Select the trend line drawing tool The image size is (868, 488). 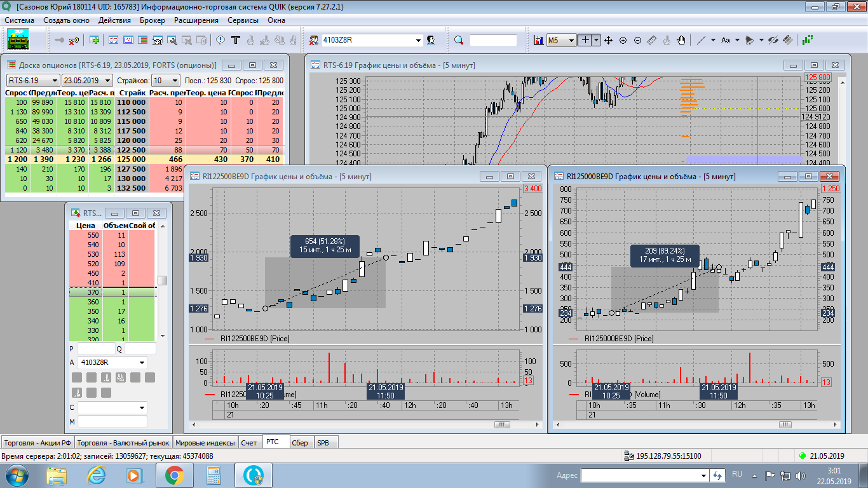pos(701,40)
